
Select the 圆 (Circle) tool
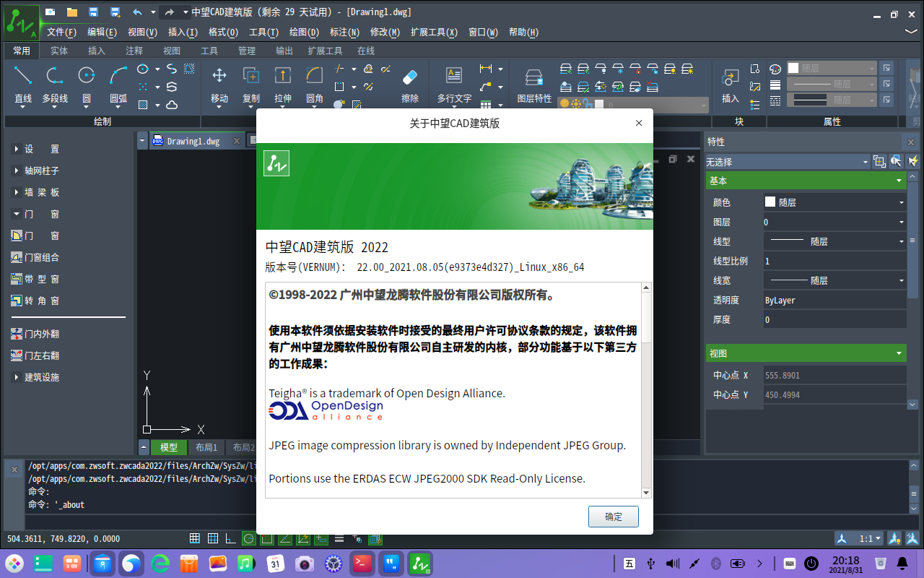87,85
